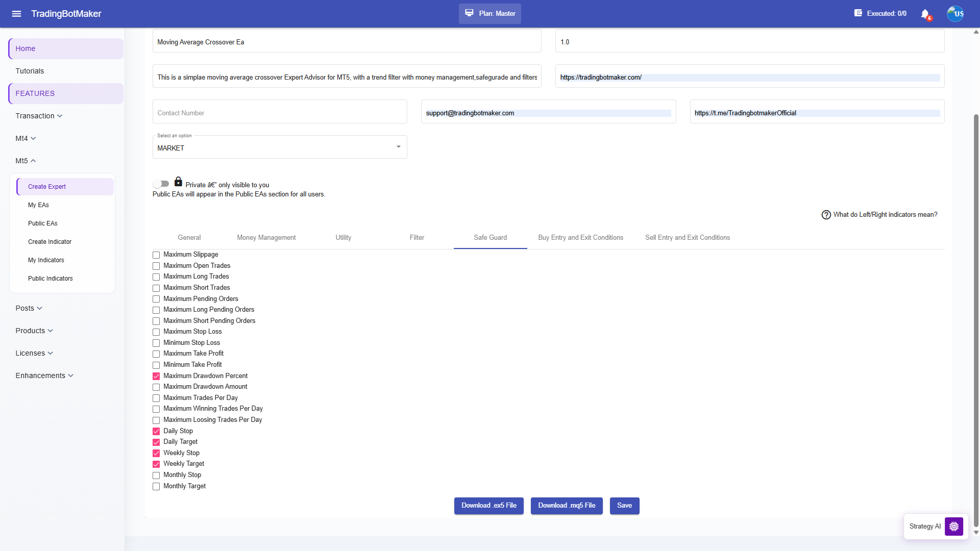The width and height of the screenshot is (980, 551).
Task: Expand the Enhancements sidebar menu
Action: coord(44,375)
